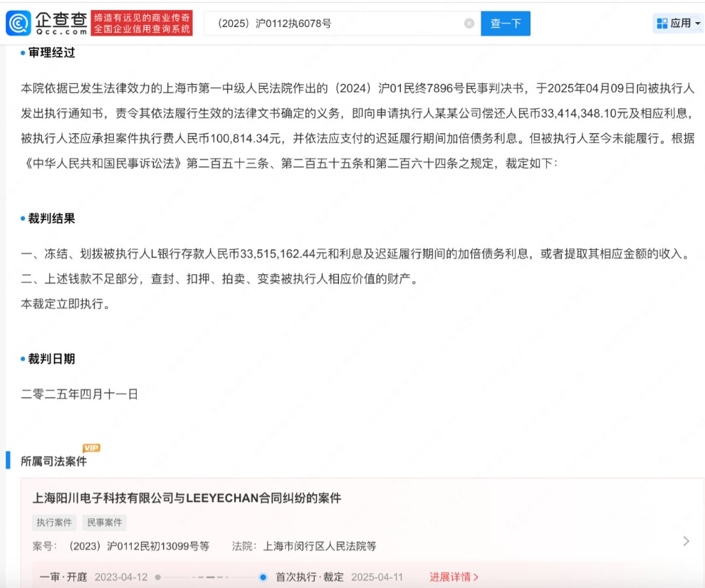
Task: Click the bullet marker before 审理经过
Action: coord(21,53)
